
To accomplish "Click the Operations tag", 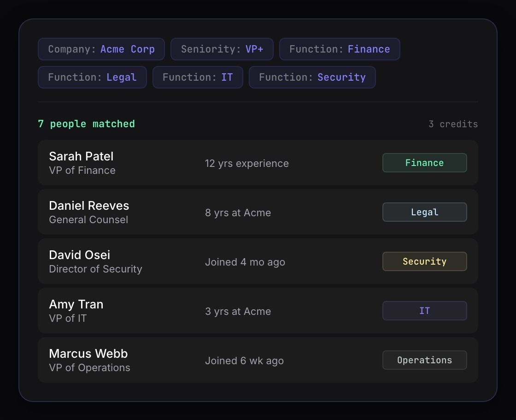I will click(424, 360).
